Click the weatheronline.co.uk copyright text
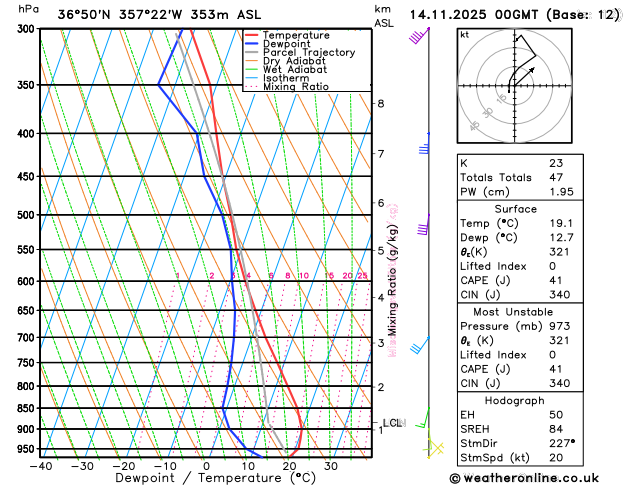The image size is (629, 486). click(524, 478)
